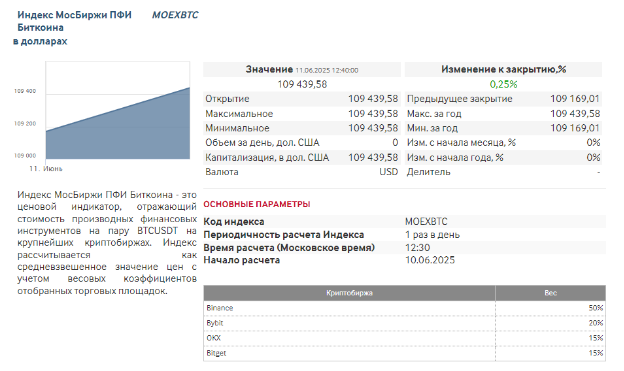Click the 50% weight for Binance

click(x=596, y=308)
